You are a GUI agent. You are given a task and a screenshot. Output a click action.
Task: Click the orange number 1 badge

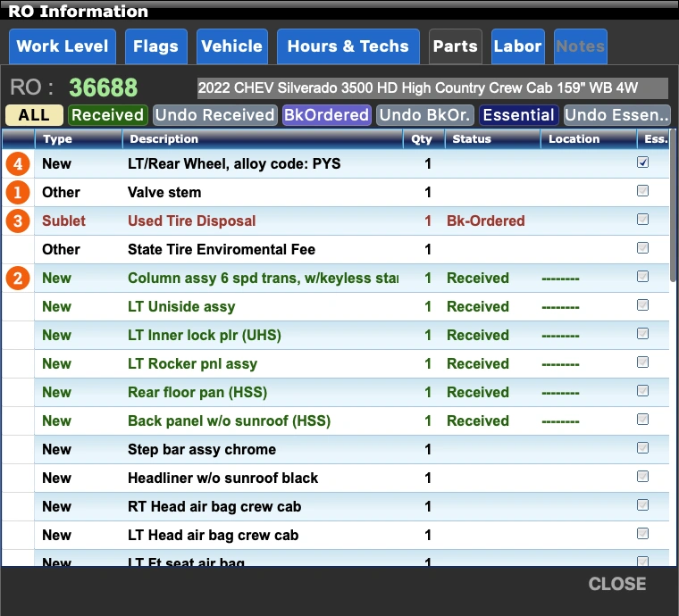18,193
